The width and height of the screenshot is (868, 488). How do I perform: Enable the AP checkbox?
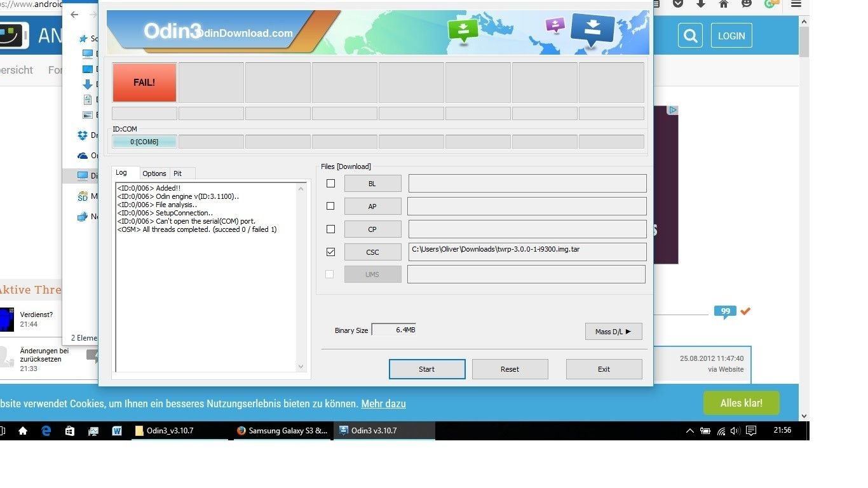click(330, 206)
